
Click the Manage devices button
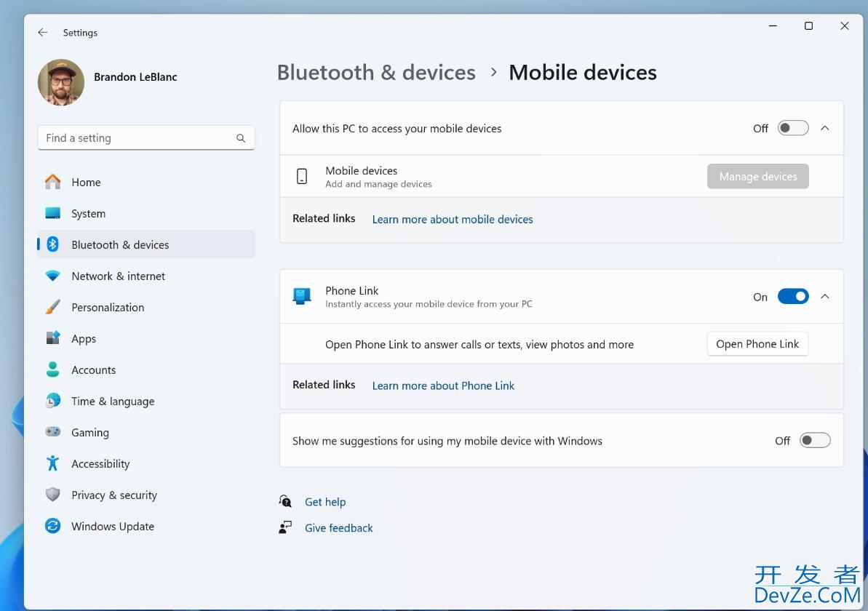758,177
